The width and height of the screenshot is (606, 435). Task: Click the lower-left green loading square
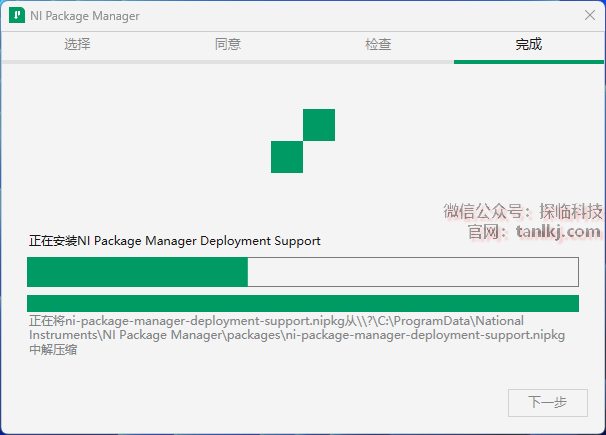(x=287, y=157)
